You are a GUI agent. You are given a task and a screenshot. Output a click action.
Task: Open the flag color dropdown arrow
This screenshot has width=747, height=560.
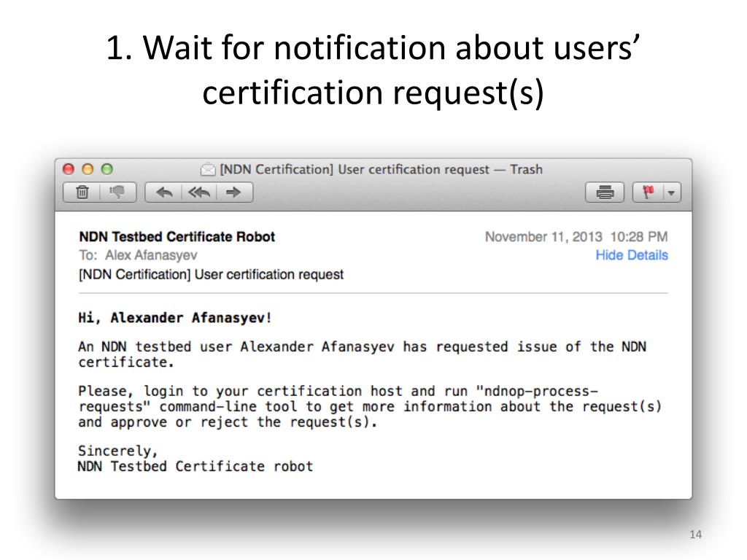click(x=672, y=192)
